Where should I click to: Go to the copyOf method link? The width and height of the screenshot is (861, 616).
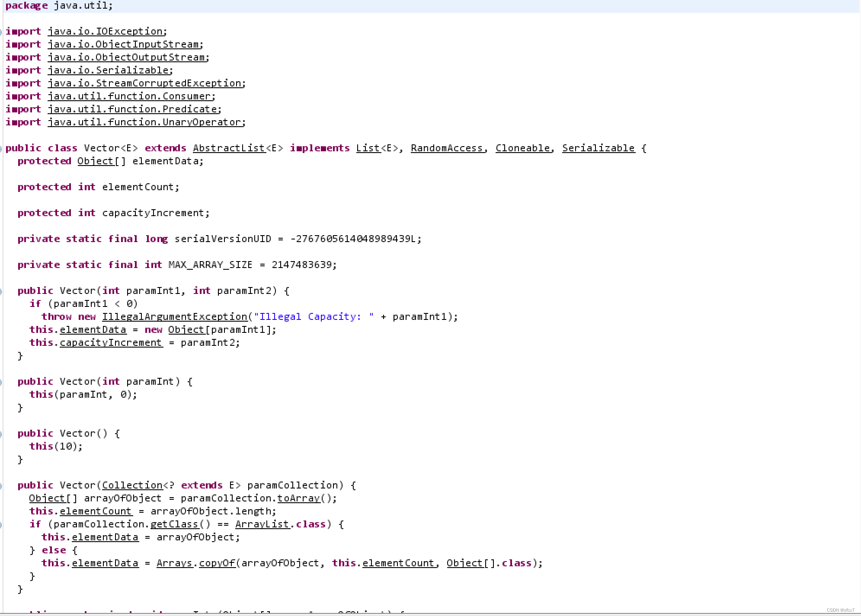[217, 563]
